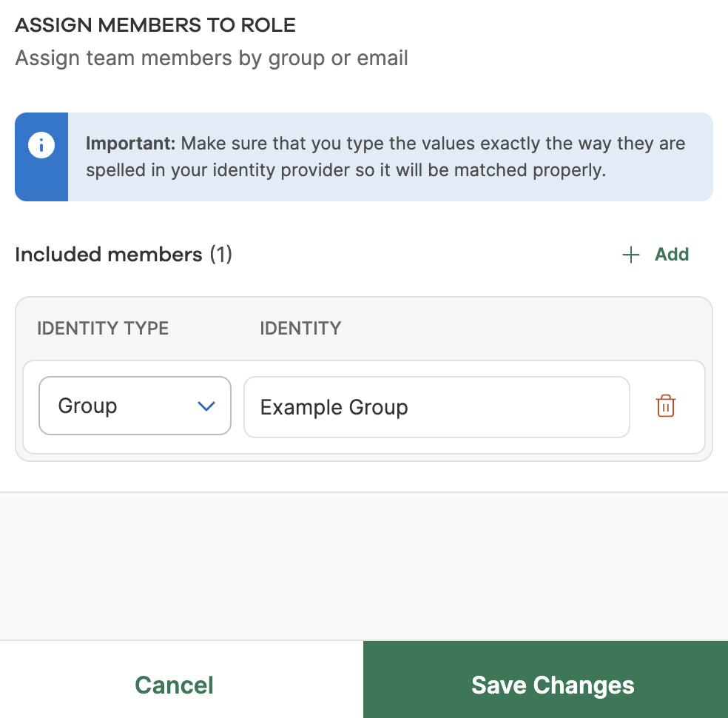The image size is (728, 718).
Task: Click the Included members (1) heading
Action: click(124, 255)
